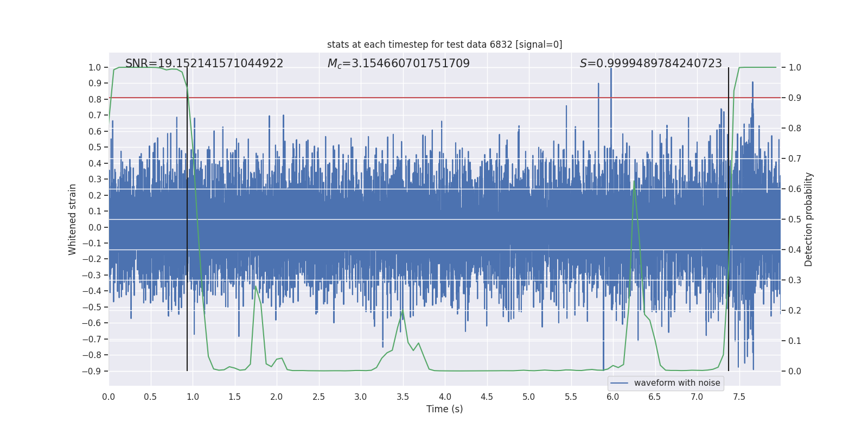Click the 0.4 tick on the Whitened strain axis

[95, 163]
